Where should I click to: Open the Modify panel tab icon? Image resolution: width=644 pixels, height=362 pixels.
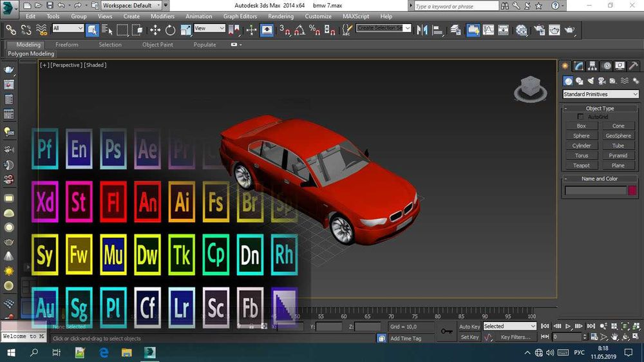coord(579,66)
